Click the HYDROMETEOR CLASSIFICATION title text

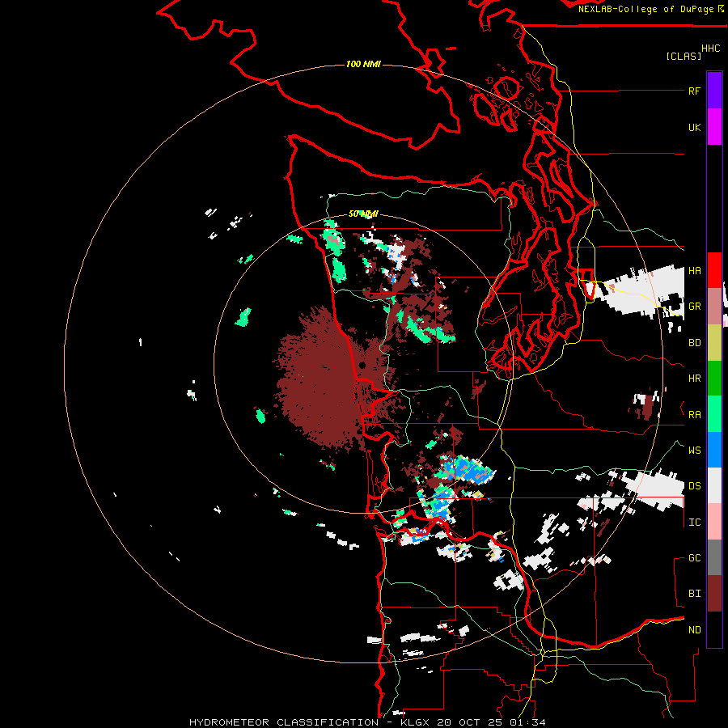(x=284, y=722)
